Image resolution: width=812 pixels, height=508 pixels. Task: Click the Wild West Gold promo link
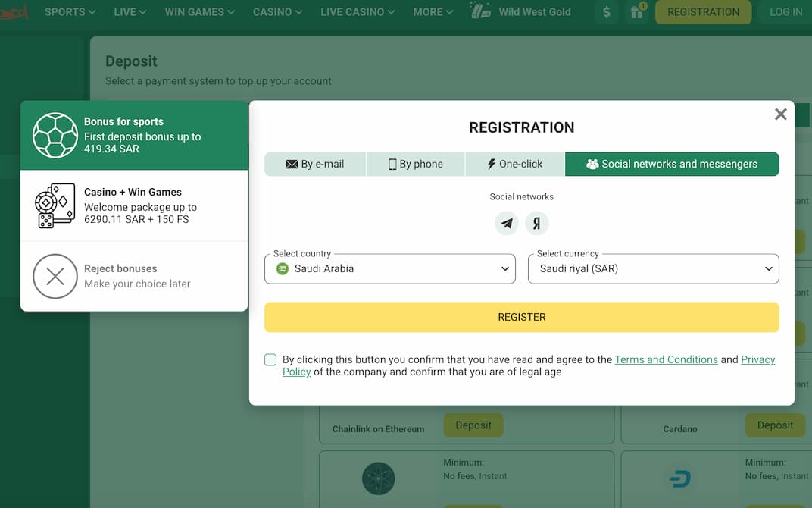535,12
